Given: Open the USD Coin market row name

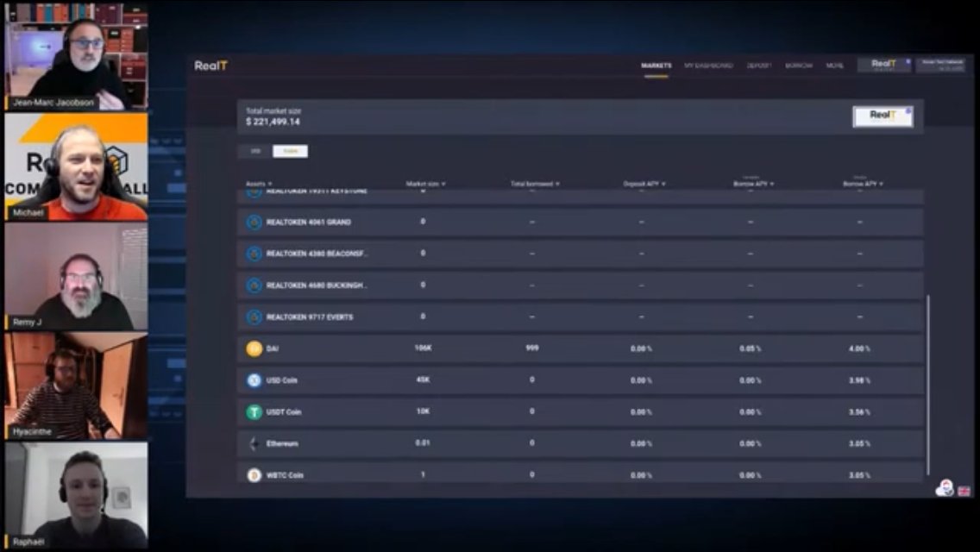Looking at the screenshot, I should point(282,380).
